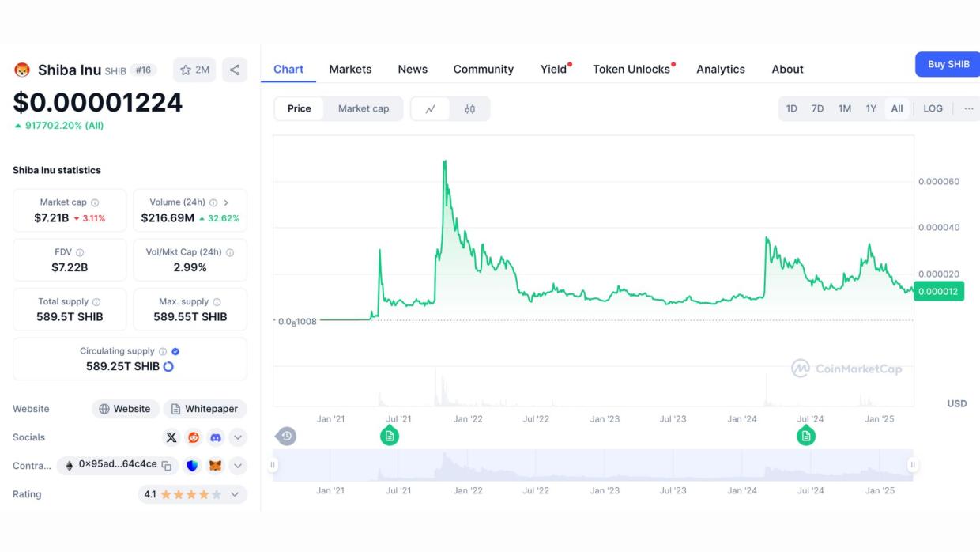Click the share icon button

pos(235,70)
